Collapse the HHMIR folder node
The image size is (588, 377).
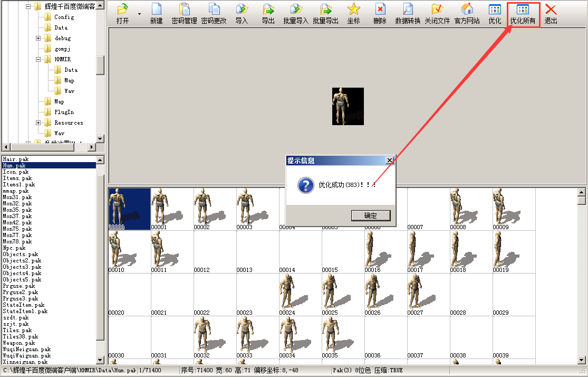pyautogui.click(x=38, y=59)
